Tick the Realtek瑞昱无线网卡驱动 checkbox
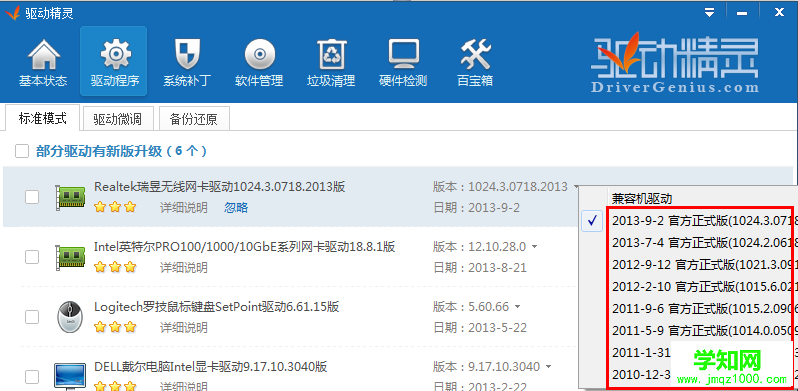 [x=32, y=197]
